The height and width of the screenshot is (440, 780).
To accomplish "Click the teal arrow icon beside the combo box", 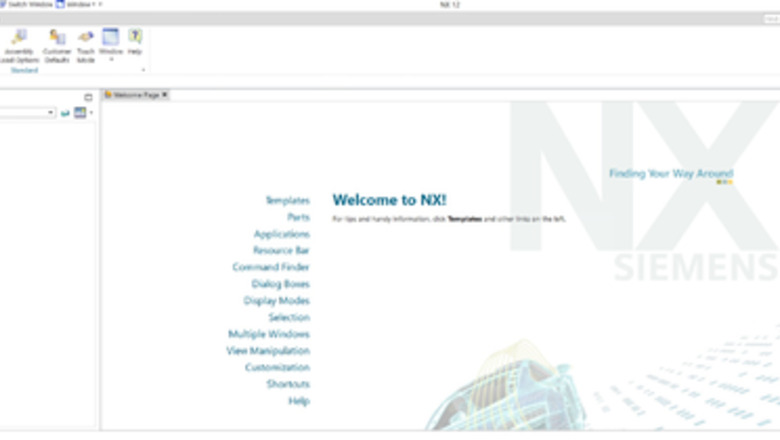I will pos(66,113).
